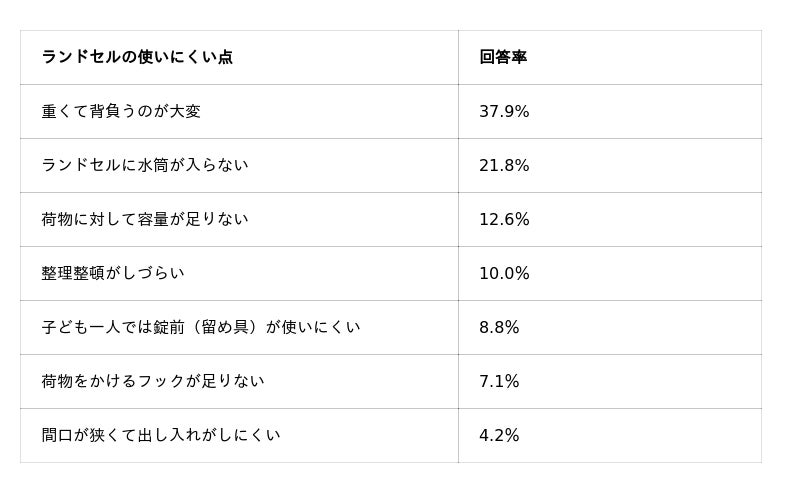Select the '子ども一人では錠前（留め具）が使いにくい' cell
The width and height of the screenshot is (800, 493).
pyautogui.click(x=201, y=327)
